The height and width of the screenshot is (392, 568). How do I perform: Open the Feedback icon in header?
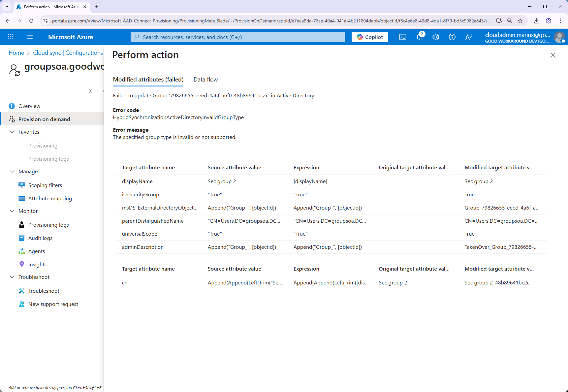tap(468, 37)
